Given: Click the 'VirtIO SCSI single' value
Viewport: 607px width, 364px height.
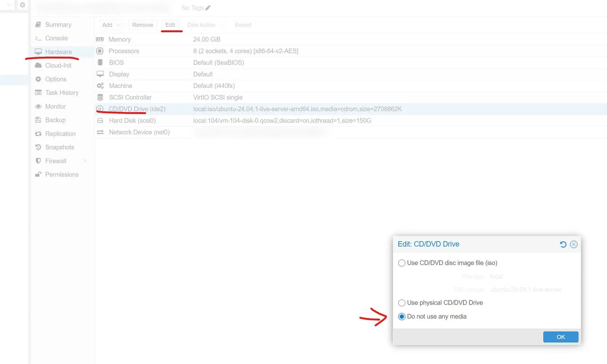Looking at the screenshot, I should (x=218, y=97).
